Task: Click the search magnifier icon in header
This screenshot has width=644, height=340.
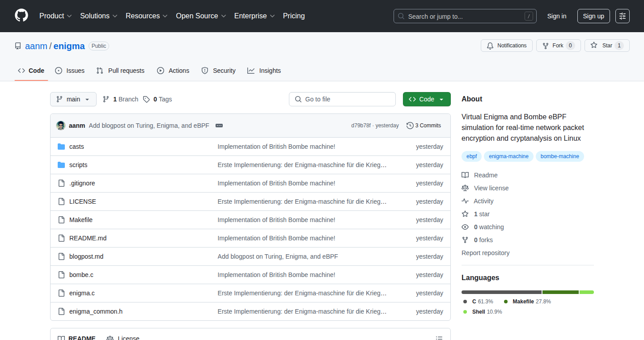Action: [x=401, y=17]
